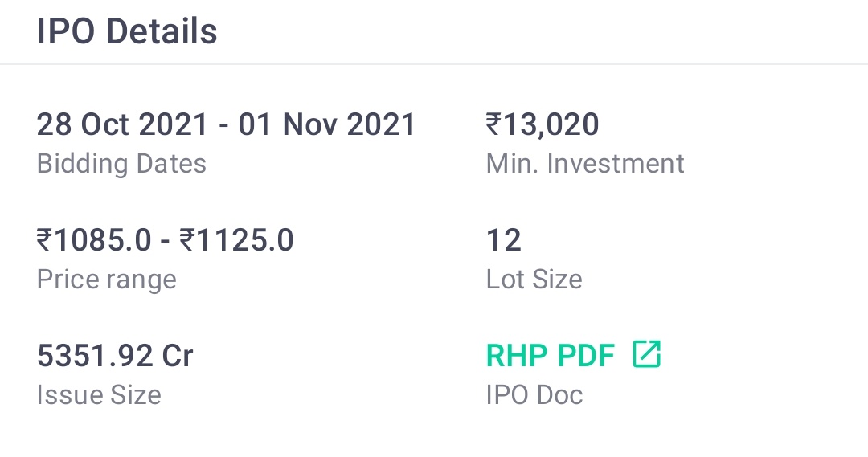Image resolution: width=868 pixels, height=457 pixels.
Task: Click the Cr unit in issue size
Action: pyautogui.click(x=177, y=356)
